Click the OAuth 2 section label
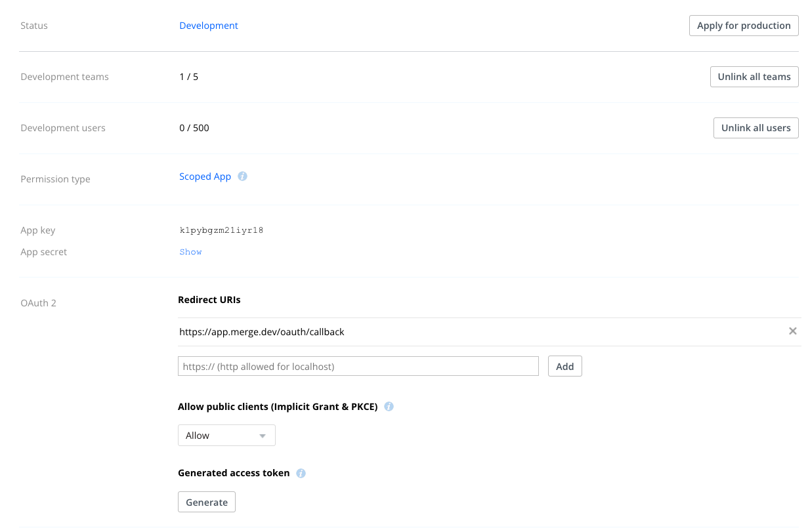808x532 pixels. point(39,303)
